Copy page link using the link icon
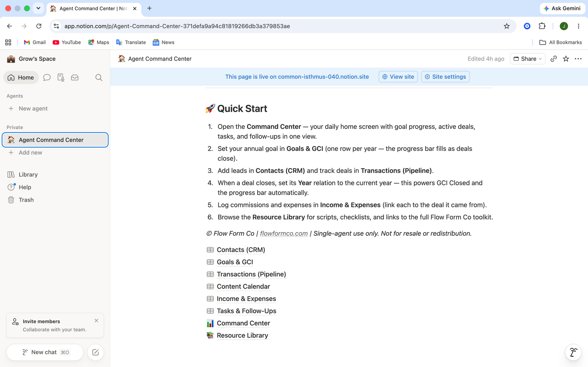 (x=553, y=59)
